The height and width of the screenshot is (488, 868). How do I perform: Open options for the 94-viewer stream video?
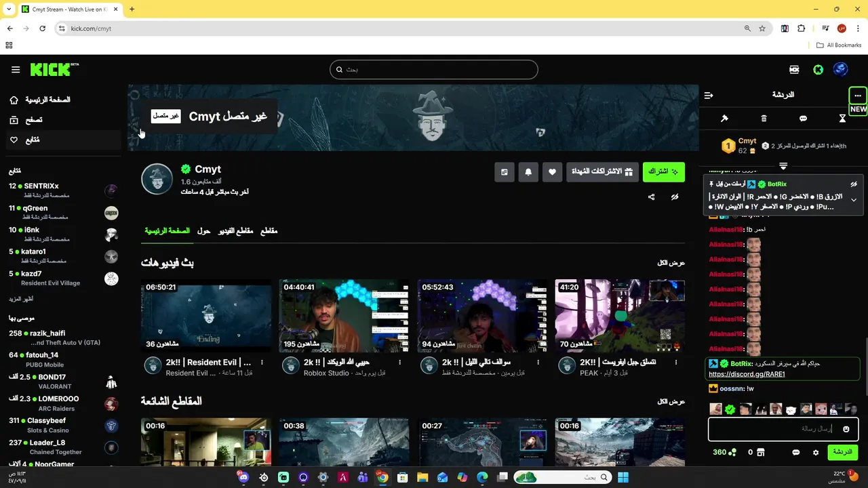(x=538, y=363)
